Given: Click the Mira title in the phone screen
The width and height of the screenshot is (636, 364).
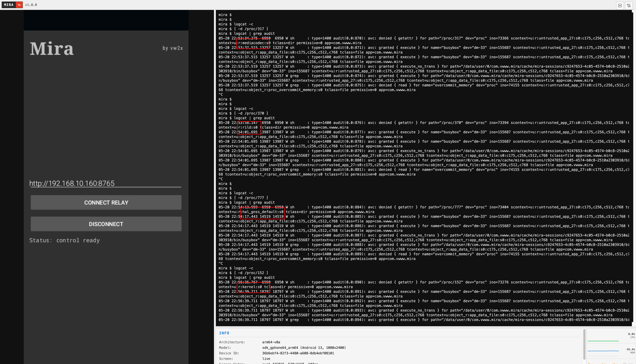Looking at the screenshot, I should pos(52,48).
